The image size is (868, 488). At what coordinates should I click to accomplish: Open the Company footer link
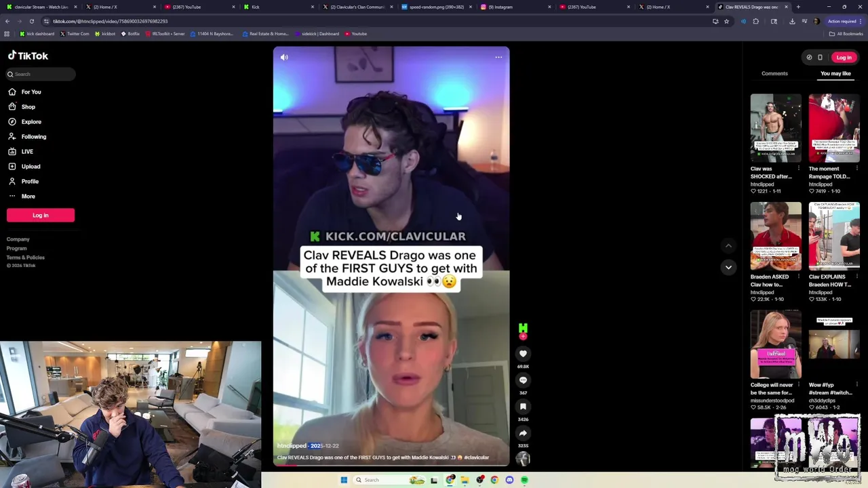pos(18,239)
